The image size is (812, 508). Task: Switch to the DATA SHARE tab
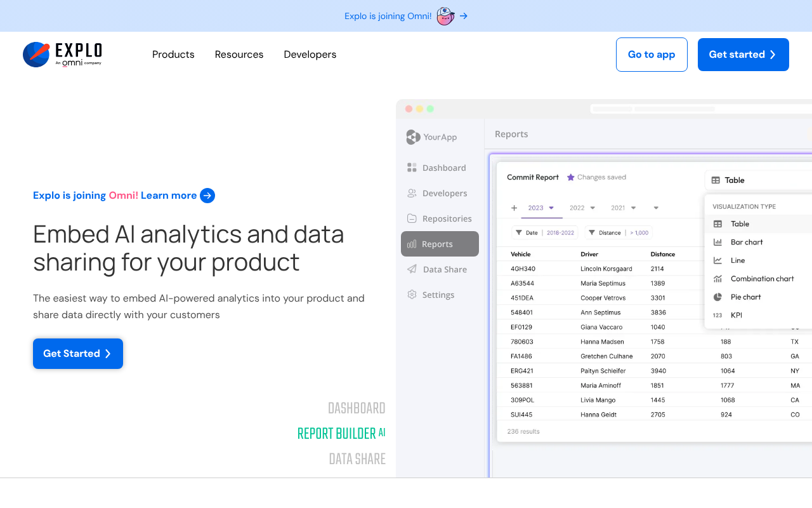click(357, 458)
